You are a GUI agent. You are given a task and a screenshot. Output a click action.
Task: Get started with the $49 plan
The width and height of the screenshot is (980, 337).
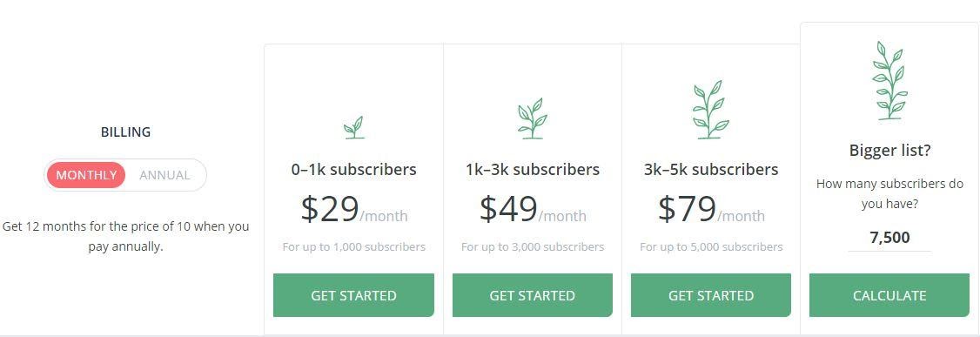coord(533,295)
